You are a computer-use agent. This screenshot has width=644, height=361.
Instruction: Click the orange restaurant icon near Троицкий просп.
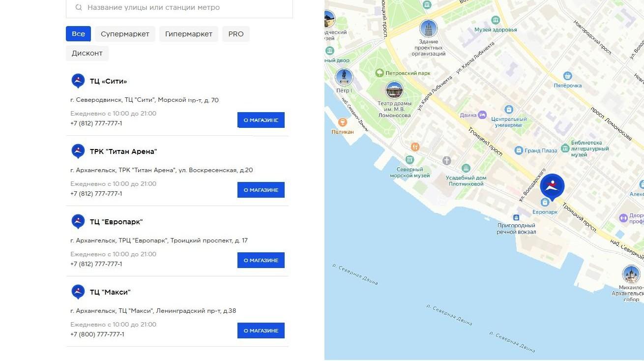tap(415, 147)
